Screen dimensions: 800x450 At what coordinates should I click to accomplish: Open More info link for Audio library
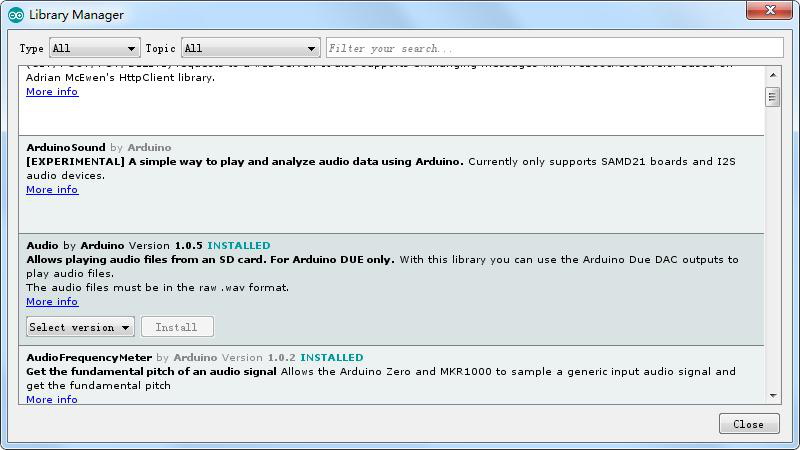click(x=52, y=302)
